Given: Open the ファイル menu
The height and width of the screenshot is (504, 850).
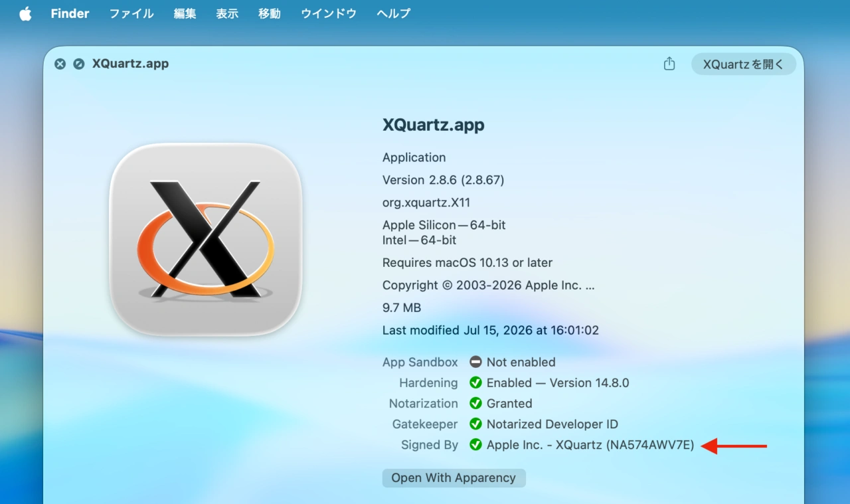Looking at the screenshot, I should [131, 13].
